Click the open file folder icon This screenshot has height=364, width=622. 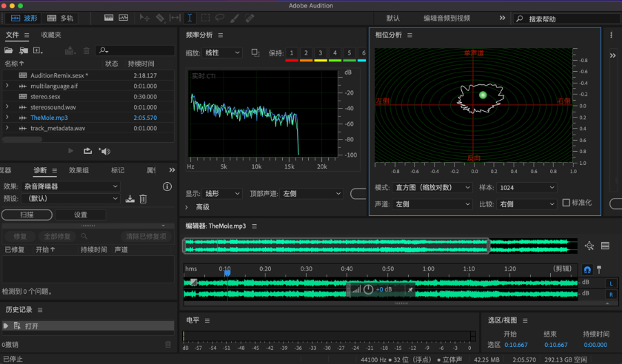[x=8, y=50]
